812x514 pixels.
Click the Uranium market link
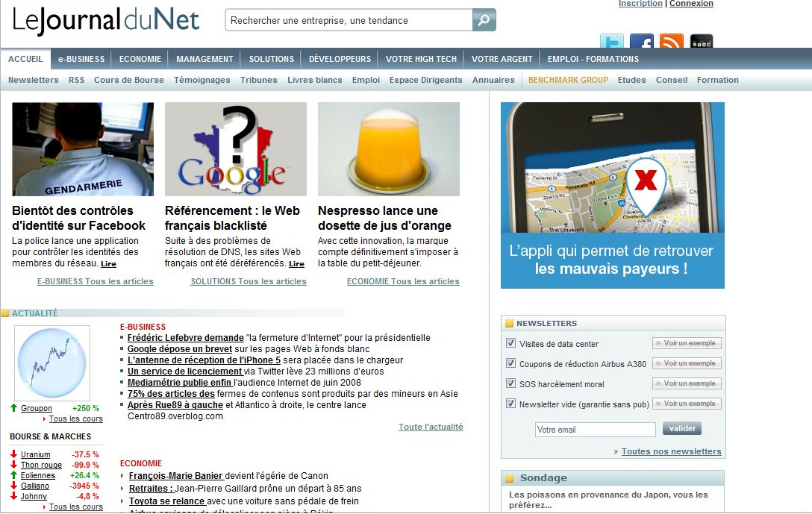click(x=36, y=454)
